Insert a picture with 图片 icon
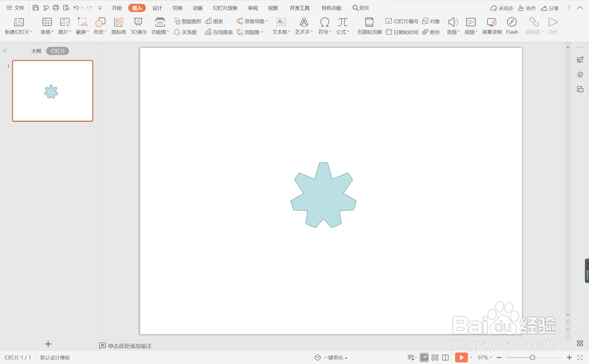 click(65, 26)
